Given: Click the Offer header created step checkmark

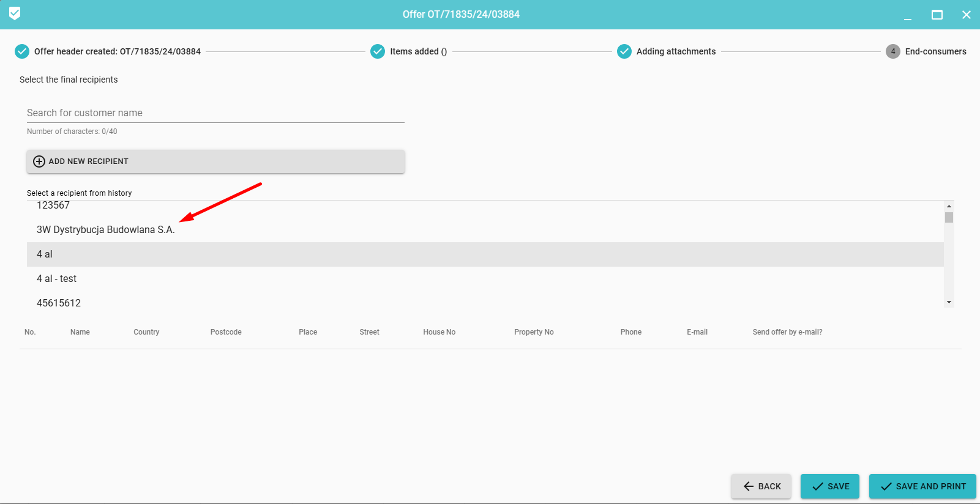Looking at the screenshot, I should pyautogui.click(x=22, y=51).
